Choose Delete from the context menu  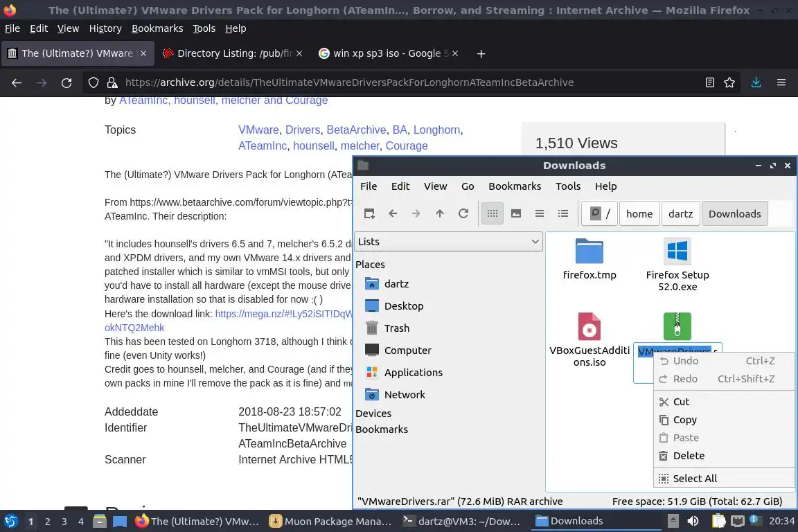[x=724, y=456]
